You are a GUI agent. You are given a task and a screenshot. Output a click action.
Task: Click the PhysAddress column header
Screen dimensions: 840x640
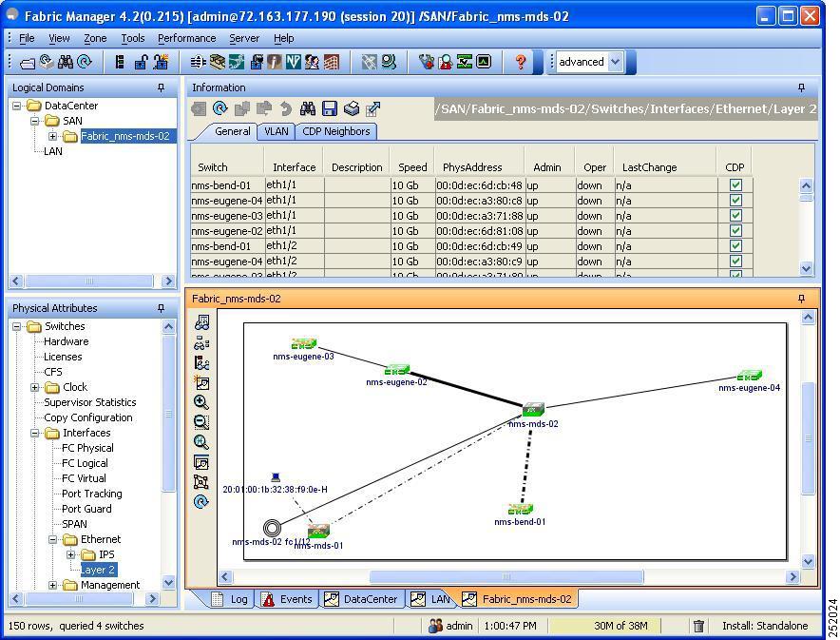479,167
